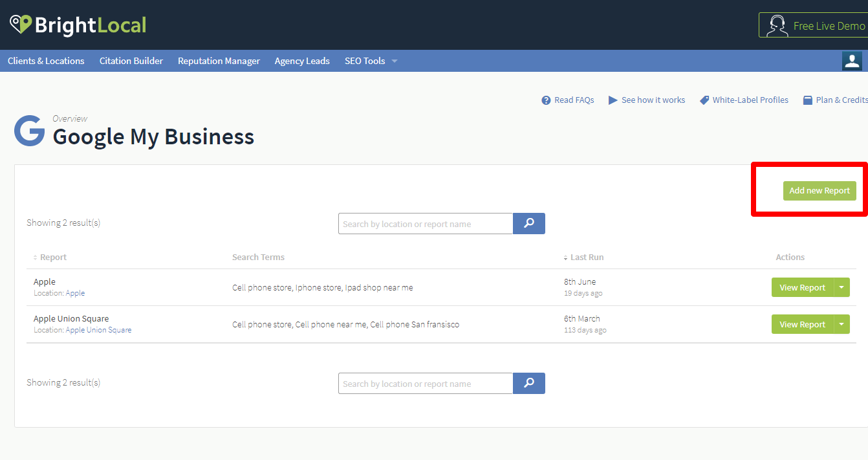The width and height of the screenshot is (868, 460).
Task: Open the Free Live Demo button
Action: coord(814,26)
